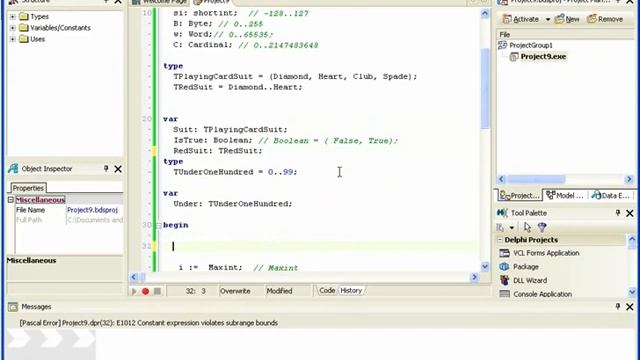Click the editor vertical scrollbar thumb

point(485,88)
